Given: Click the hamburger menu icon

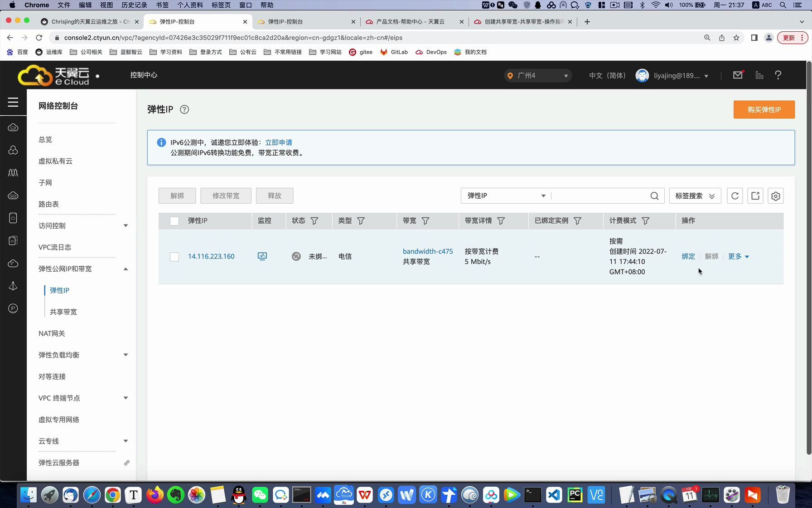Looking at the screenshot, I should (x=13, y=103).
